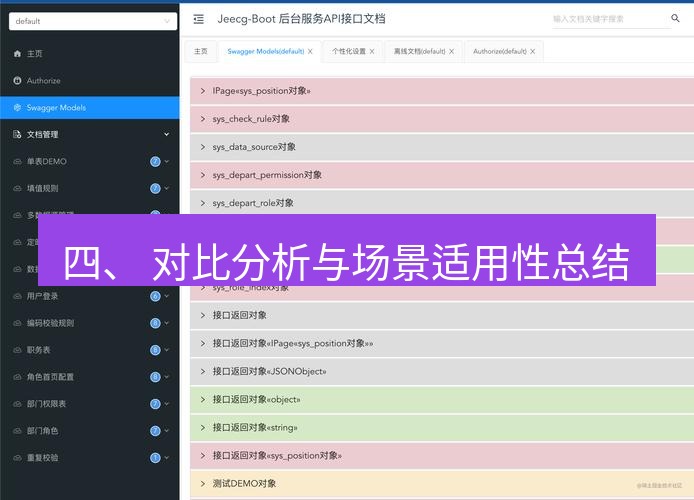694x500 pixels.
Task: Expand the 部门权限表 group chevron
Action: pos(167,404)
